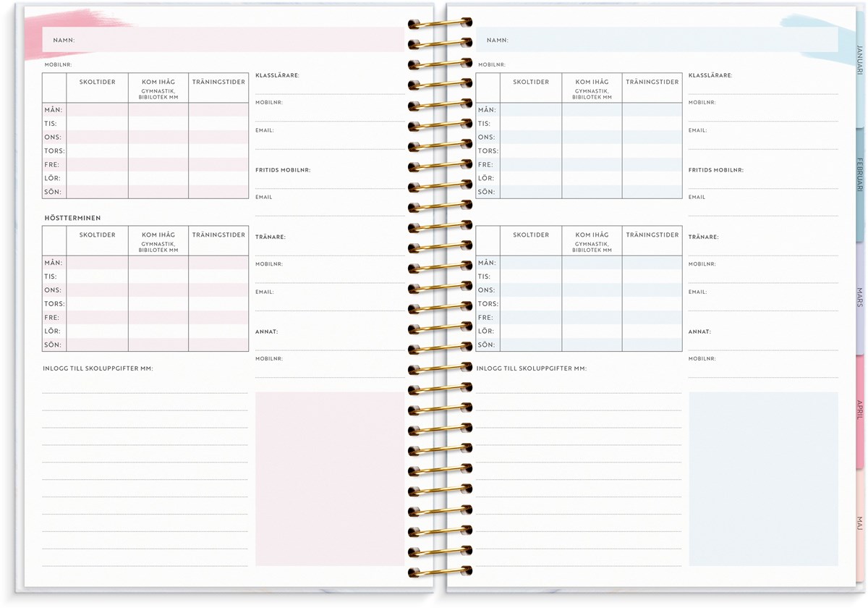
Task: Switch to the Februari tab
Action: pyautogui.click(x=859, y=174)
